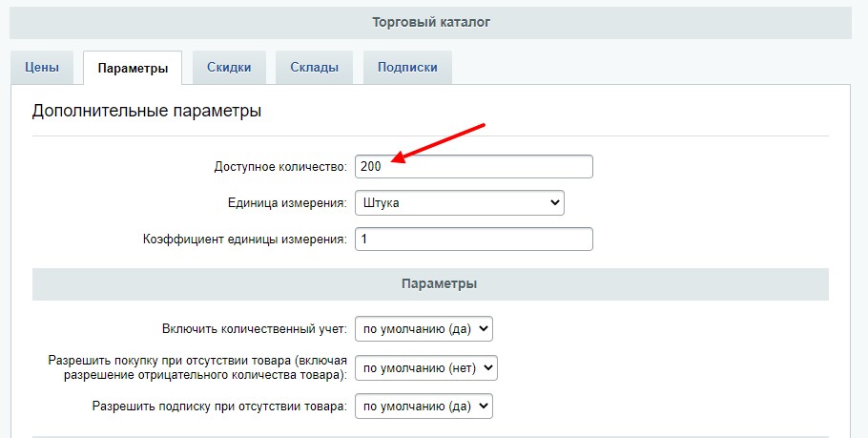Go to the Склады tab
The height and width of the screenshot is (438, 868).
click(314, 68)
